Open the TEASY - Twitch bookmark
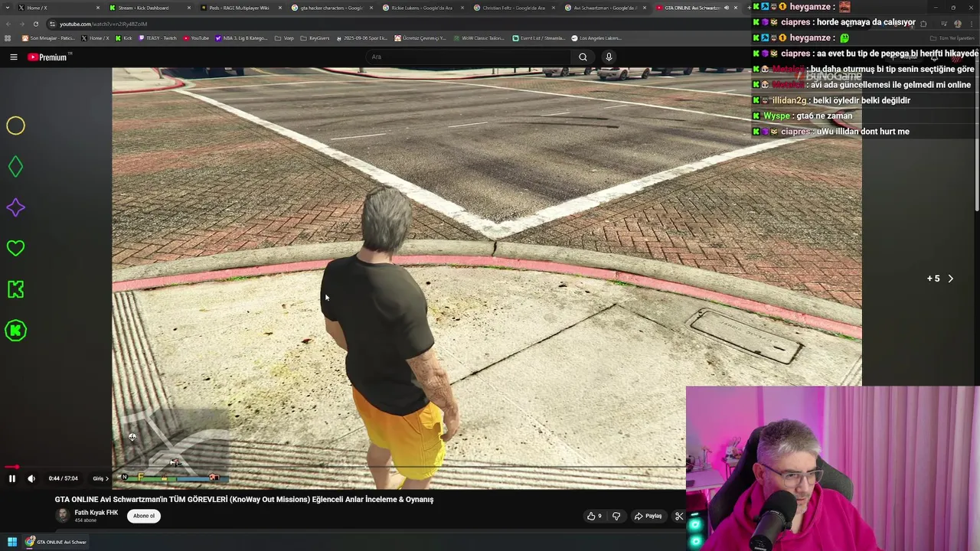980x551 pixels. click(x=158, y=37)
